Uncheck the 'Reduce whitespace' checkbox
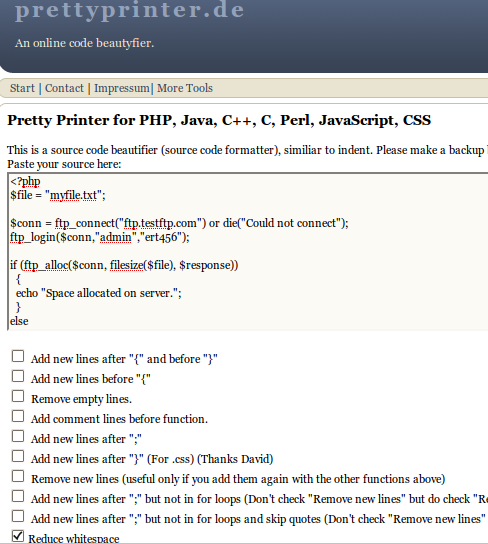The image size is (488, 544). click(x=18, y=536)
